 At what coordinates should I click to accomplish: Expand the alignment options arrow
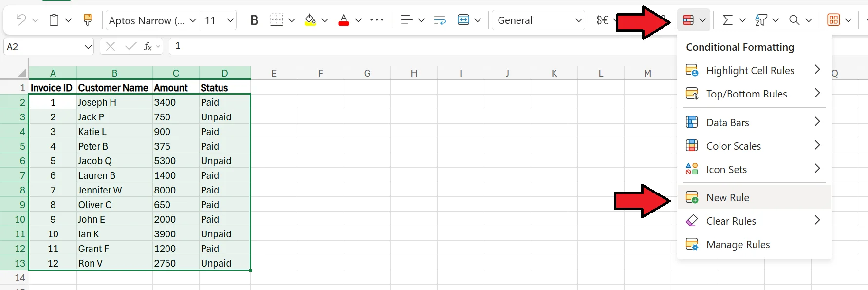[x=421, y=20]
